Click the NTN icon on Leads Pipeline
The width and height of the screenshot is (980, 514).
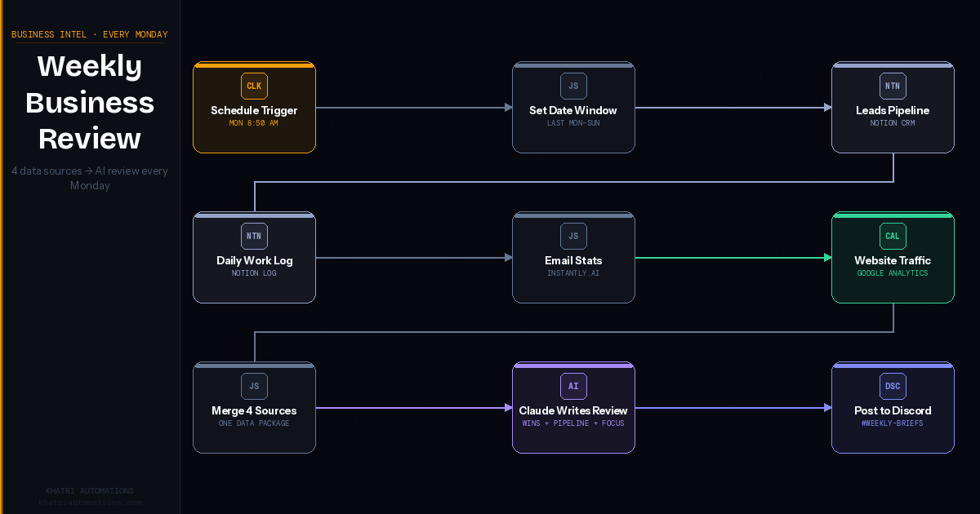(893, 86)
